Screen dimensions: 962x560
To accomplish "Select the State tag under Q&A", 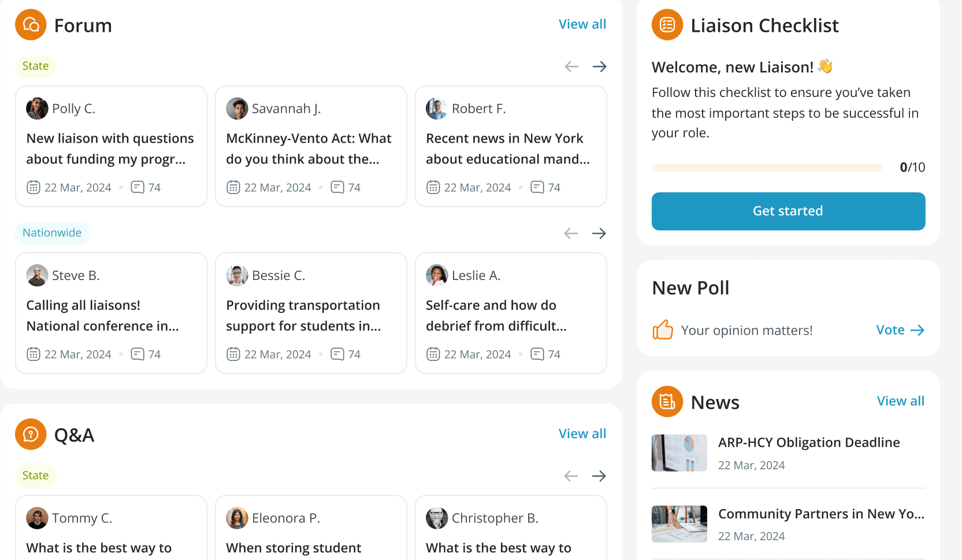I will click(x=35, y=475).
